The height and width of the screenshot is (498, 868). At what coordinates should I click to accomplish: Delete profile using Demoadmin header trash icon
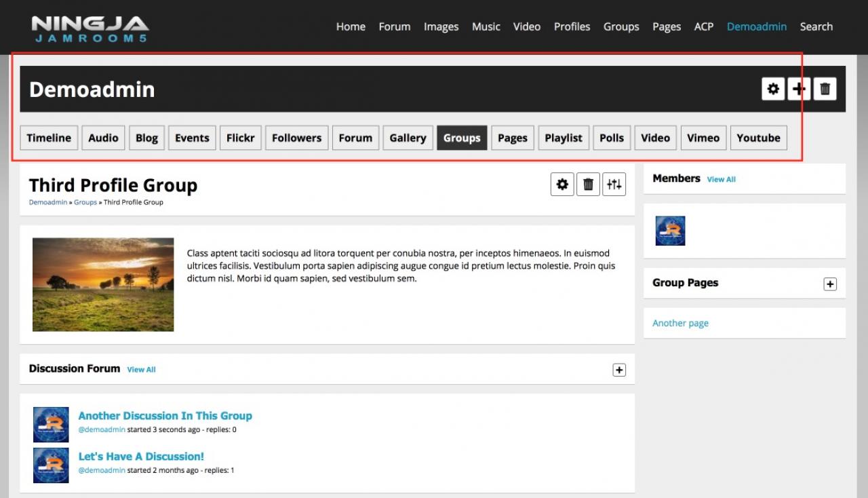click(x=825, y=89)
